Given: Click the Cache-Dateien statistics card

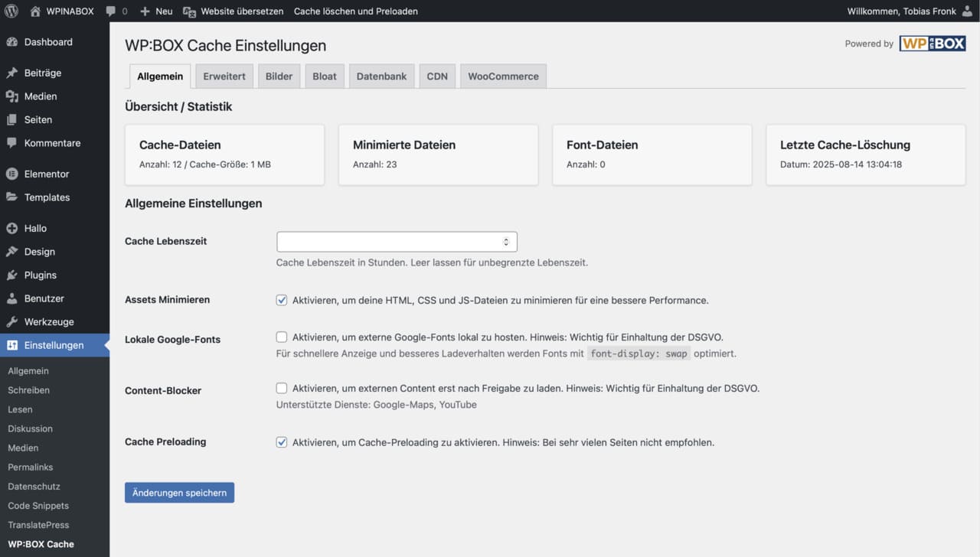Looking at the screenshot, I should (224, 155).
